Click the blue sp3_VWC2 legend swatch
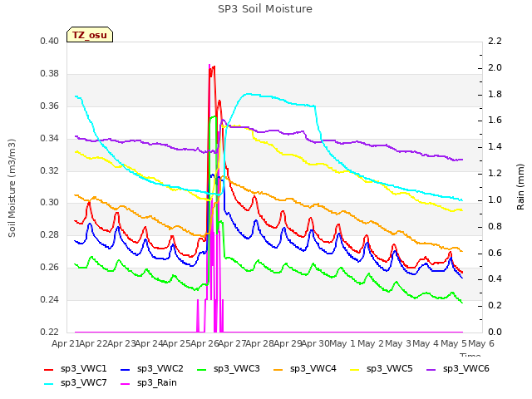The height and width of the screenshot is (399, 532). tap(126, 369)
